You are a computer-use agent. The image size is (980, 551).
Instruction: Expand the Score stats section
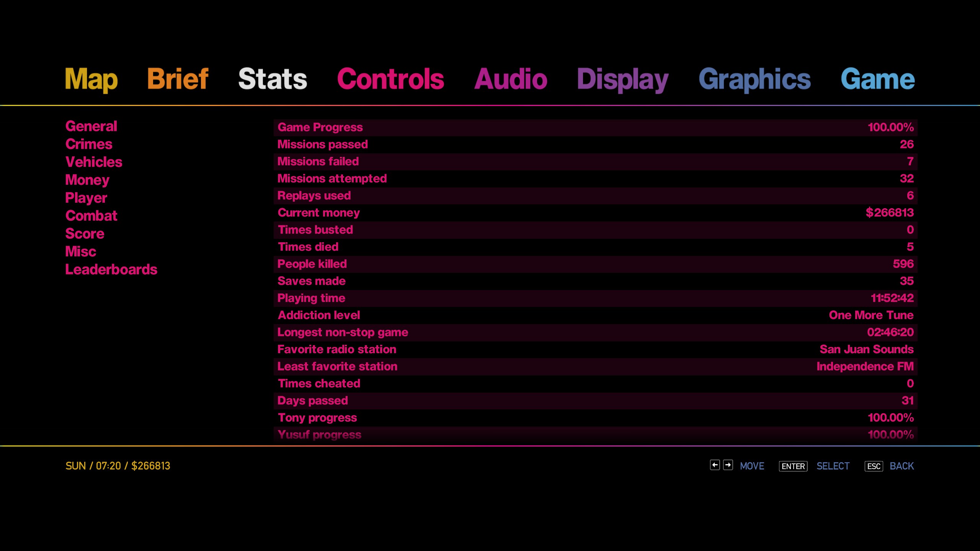coord(85,233)
